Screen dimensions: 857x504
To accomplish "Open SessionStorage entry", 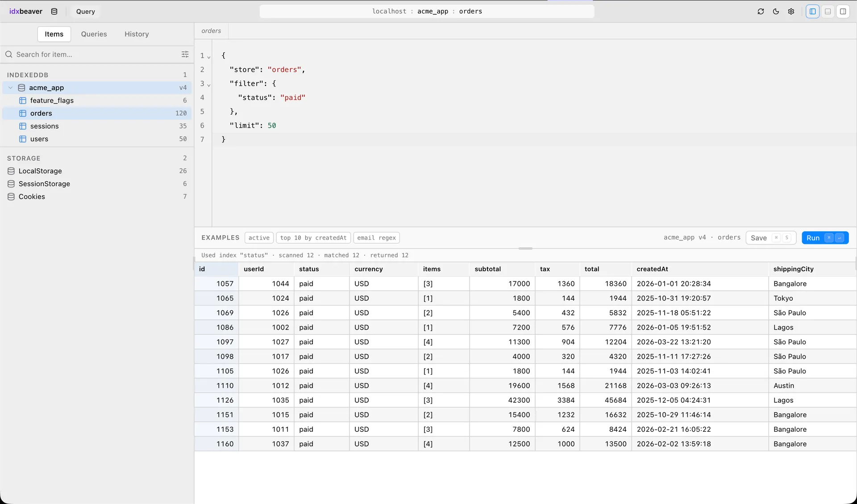I will pos(97,184).
